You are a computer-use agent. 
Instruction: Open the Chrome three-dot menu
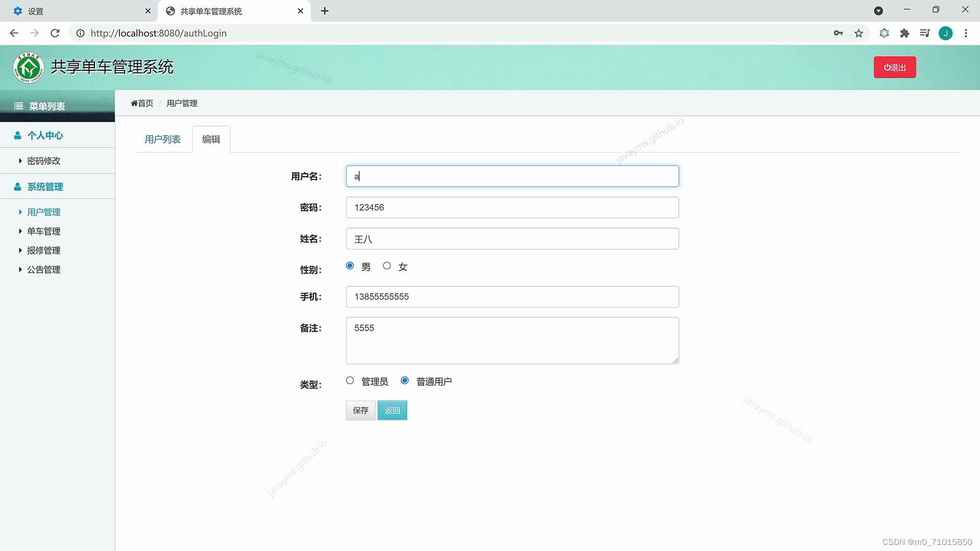966,33
